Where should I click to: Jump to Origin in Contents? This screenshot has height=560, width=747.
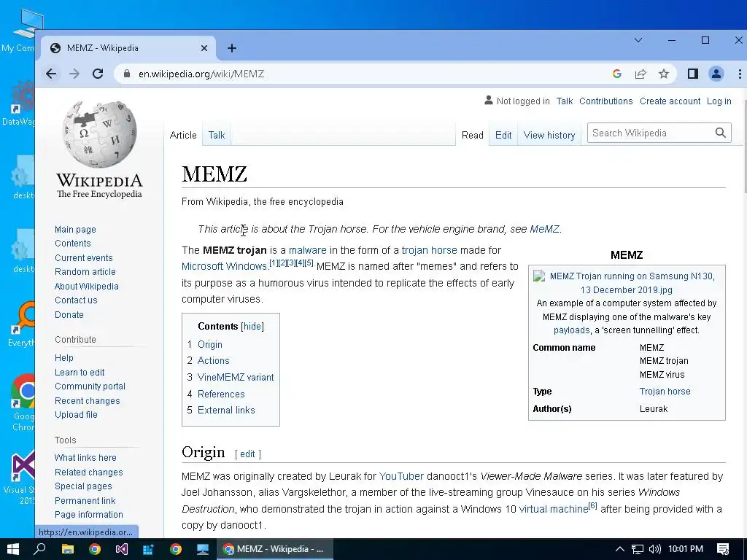(209, 344)
